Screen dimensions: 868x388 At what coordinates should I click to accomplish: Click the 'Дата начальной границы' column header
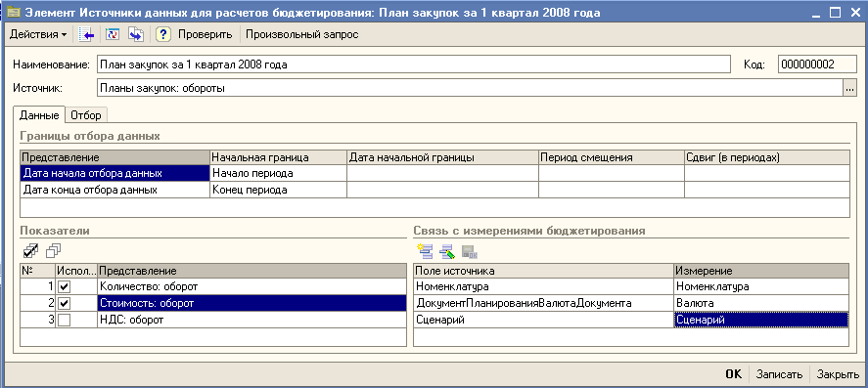(443, 157)
